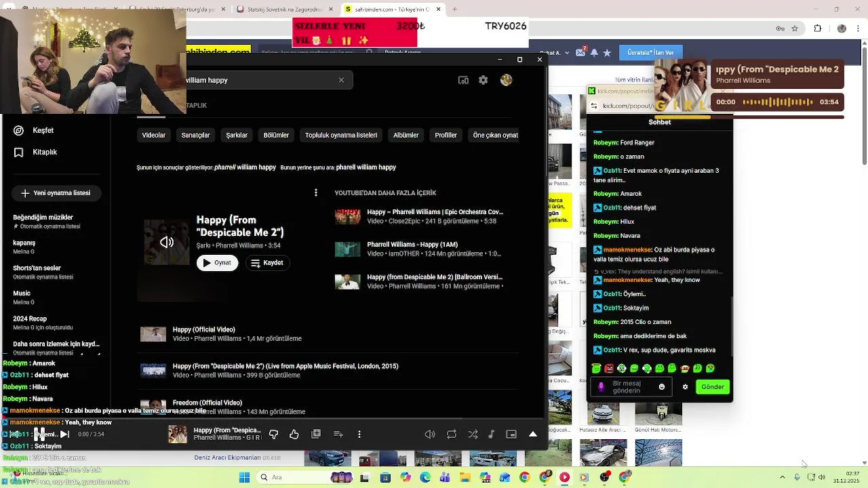This screenshot has width=868, height=488.
Task: Search instead for 'pharell william happy'
Action: [366, 167]
